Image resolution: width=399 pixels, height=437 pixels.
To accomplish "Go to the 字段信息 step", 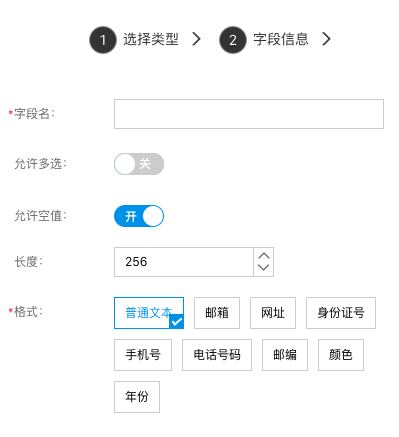I will point(281,39).
